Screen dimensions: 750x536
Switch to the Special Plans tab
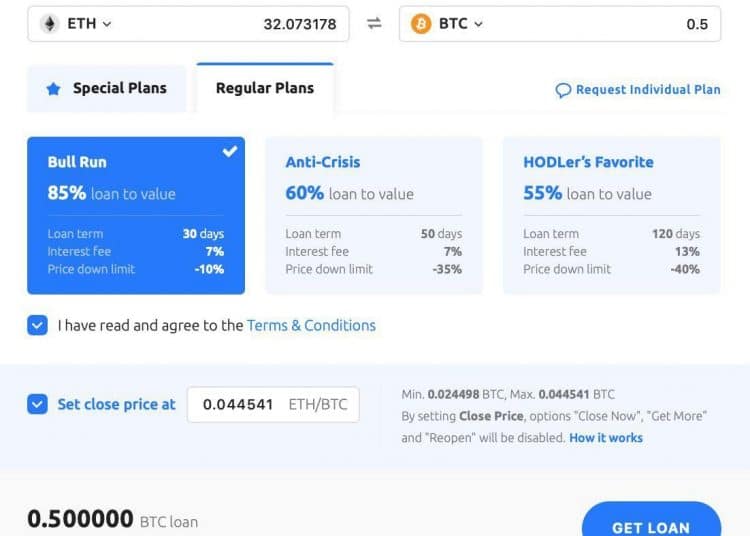(x=107, y=88)
